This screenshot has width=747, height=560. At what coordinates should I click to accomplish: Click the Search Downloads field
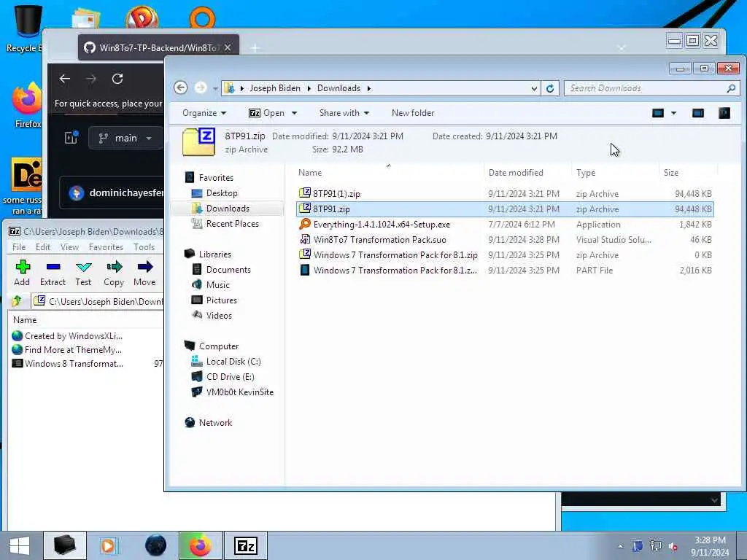[x=645, y=88]
